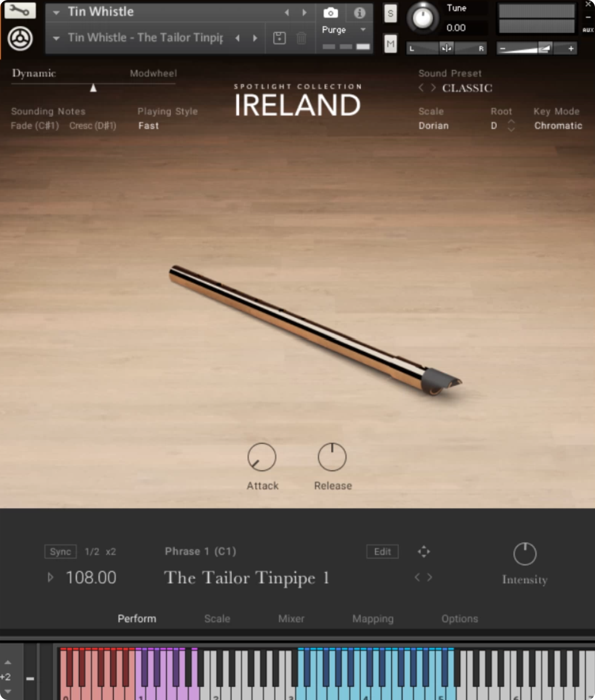Toggle double-time x2 speed

click(111, 551)
